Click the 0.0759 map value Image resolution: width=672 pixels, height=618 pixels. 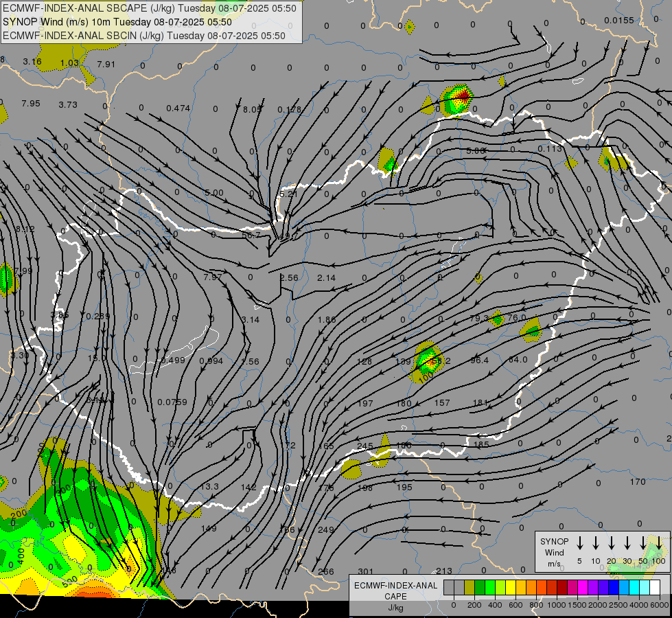click(x=172, y=402)
